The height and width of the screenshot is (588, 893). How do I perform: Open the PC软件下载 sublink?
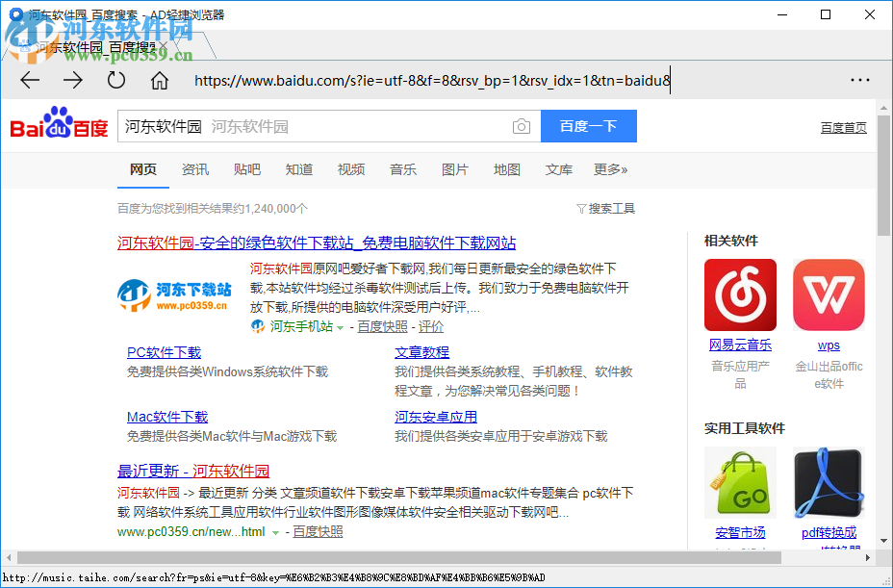(164, 352)
